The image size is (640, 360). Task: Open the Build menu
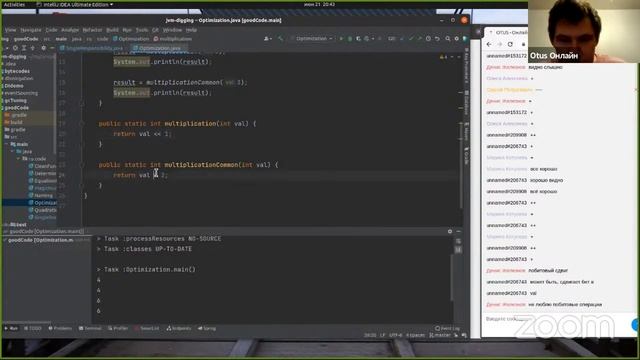[x=112, y=30]
